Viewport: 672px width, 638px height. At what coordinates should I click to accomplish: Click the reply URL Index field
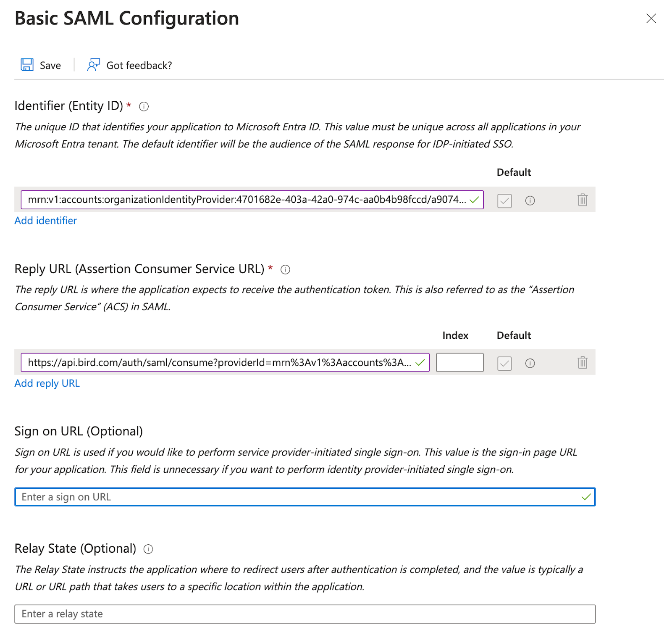point(459,362)
